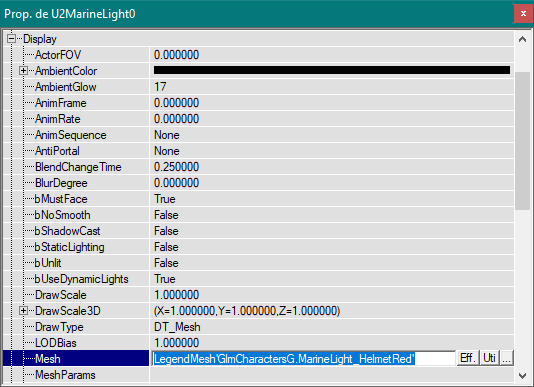Click the AntiPortal value None
534x387 pixels.
click(x=167, y=151)
